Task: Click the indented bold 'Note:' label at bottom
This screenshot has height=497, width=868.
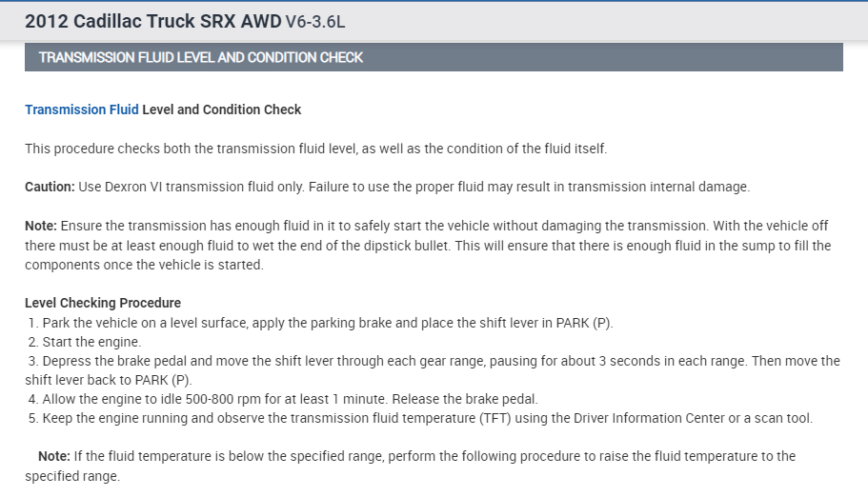Action: click(53, 456)
